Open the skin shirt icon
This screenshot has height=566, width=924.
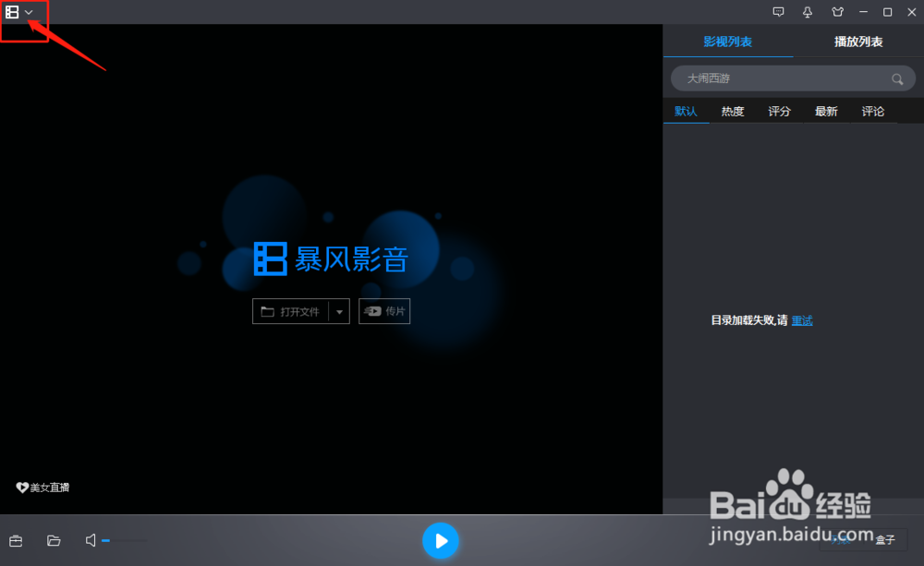837,12
